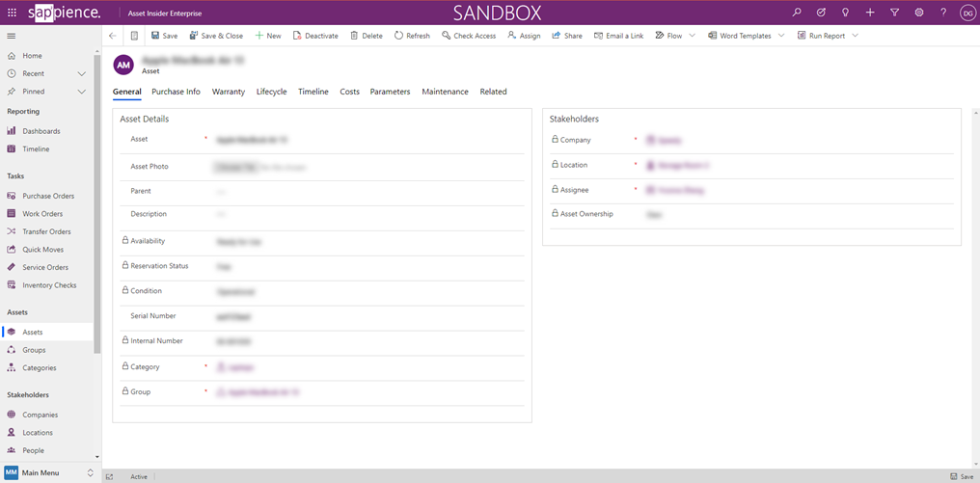Click the Description input field
The height and width of the screenshot is (483, 980).
(367, 214)
